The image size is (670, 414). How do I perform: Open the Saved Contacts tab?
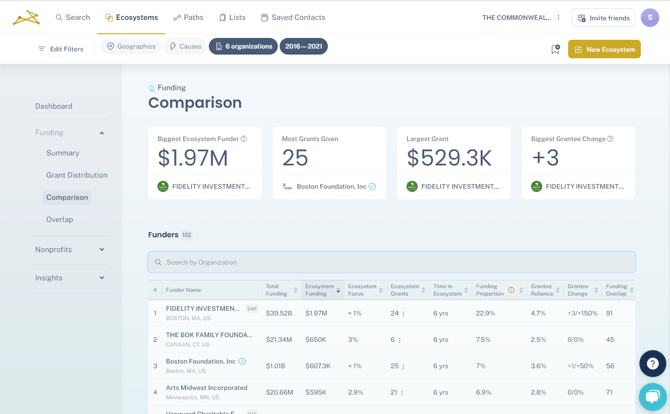(293, 18)
